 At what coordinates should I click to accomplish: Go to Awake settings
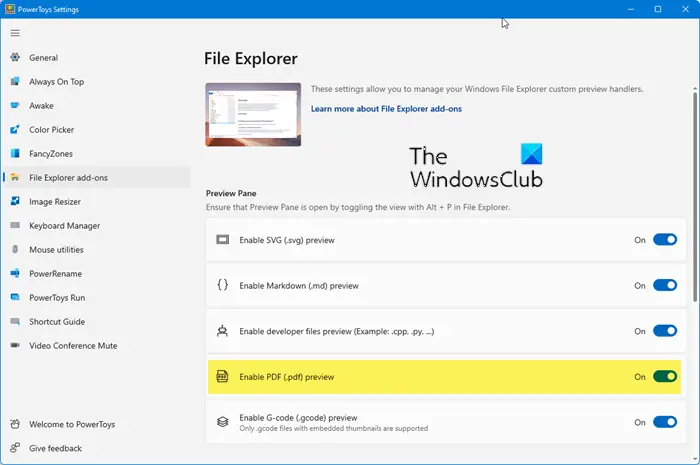96,106
